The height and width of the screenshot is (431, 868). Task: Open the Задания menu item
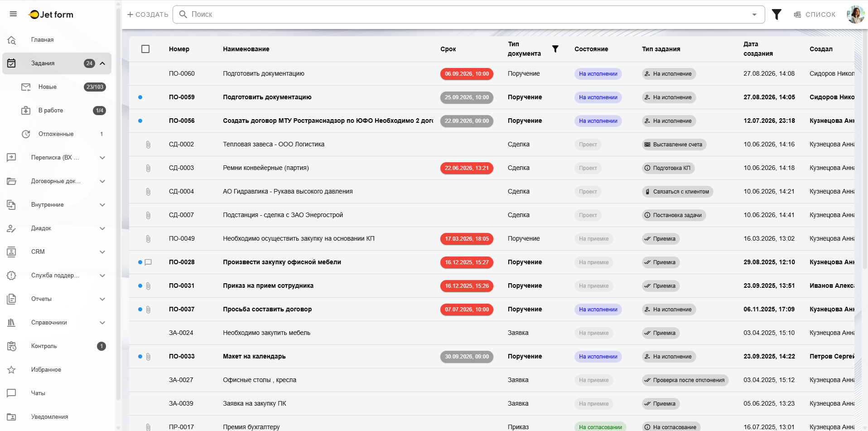[x=57, y=63]
